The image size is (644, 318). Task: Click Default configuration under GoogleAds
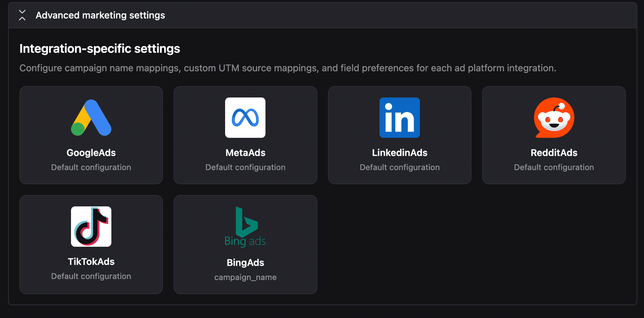click(x=91, y=167)
